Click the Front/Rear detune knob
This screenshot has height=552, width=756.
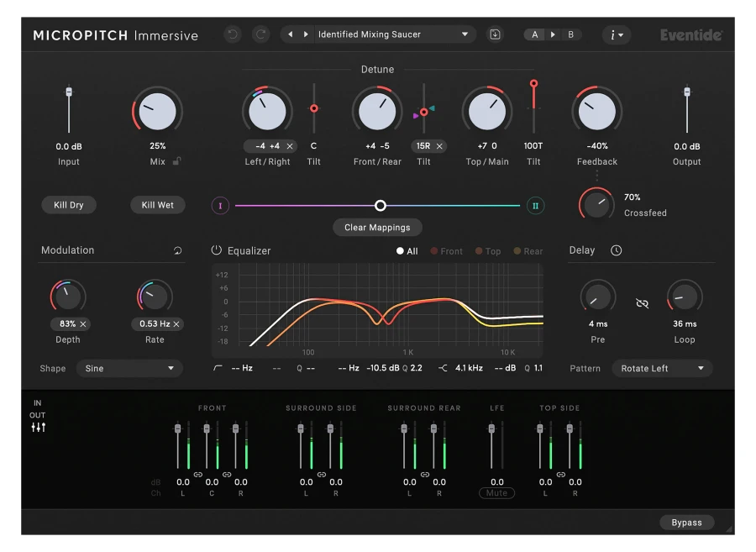[377, 112]
